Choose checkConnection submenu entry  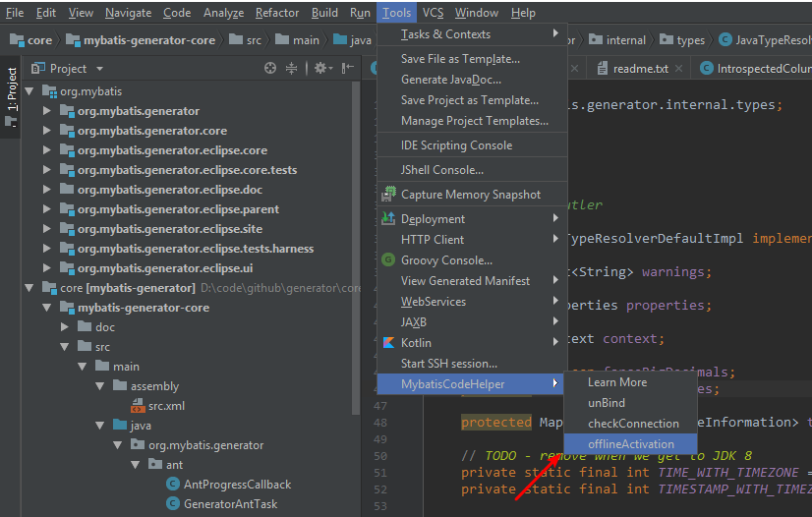pyautogui.click(x=631, y=424)
